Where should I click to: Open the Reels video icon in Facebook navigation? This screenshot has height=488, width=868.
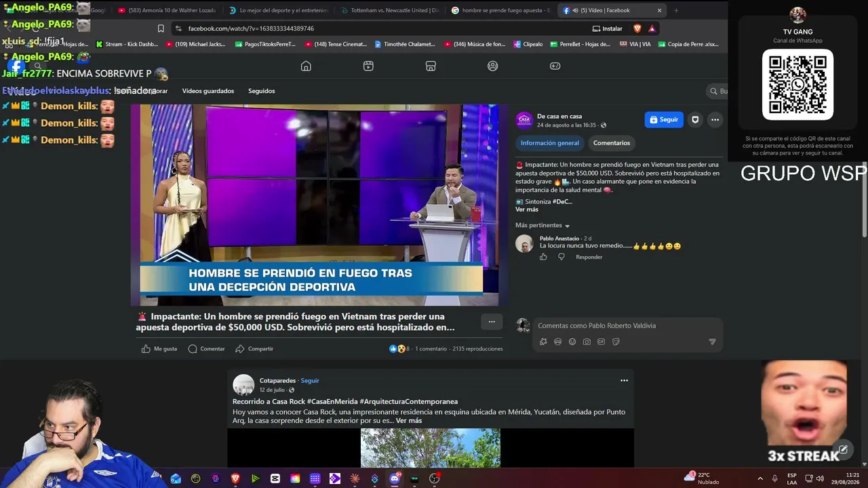[x=368, y=66]
